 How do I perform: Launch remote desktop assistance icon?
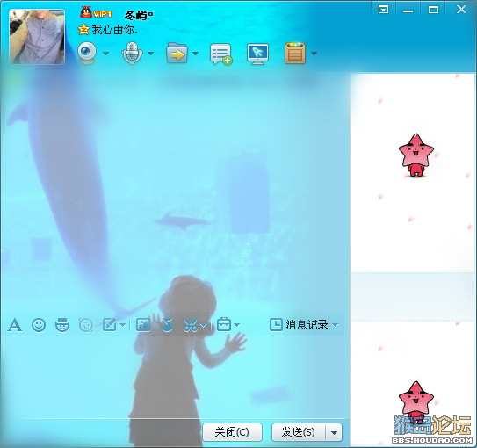257,54
